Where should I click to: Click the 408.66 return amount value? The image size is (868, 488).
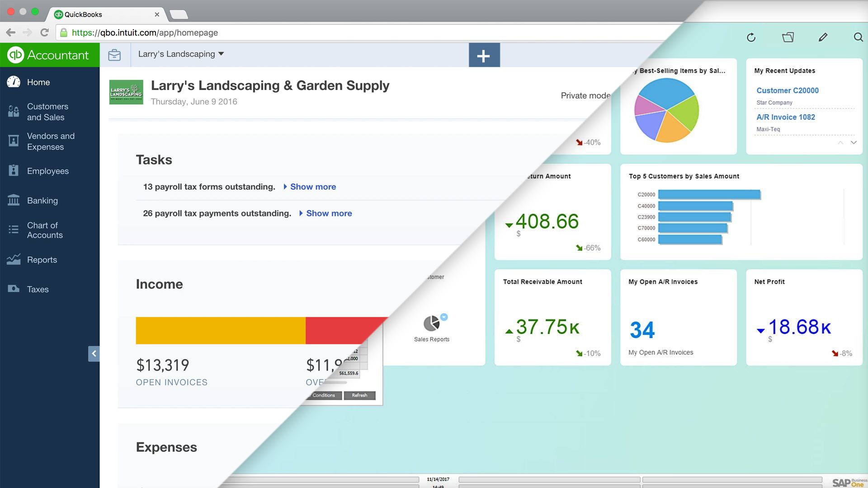click(547, 221)
